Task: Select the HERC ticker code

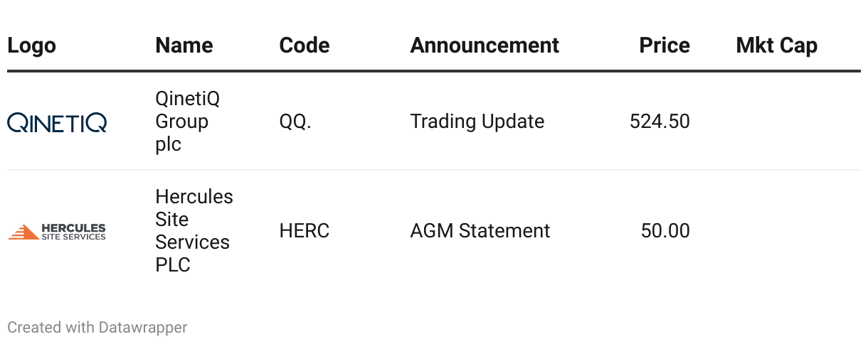Action: (x=305, y=231)
